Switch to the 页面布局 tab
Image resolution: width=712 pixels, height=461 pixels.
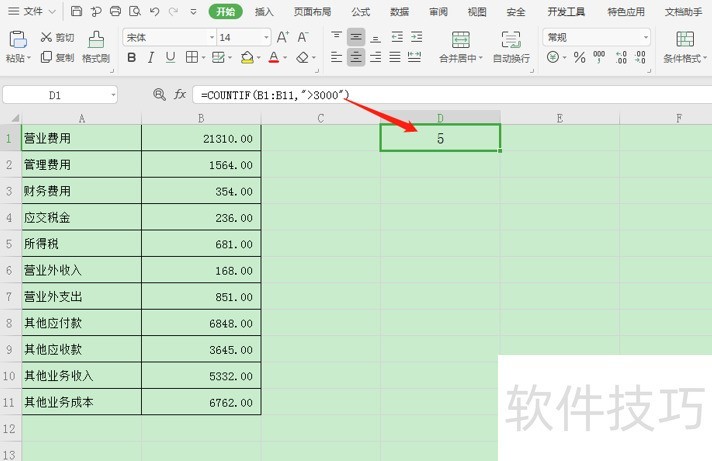pos(312,11)
